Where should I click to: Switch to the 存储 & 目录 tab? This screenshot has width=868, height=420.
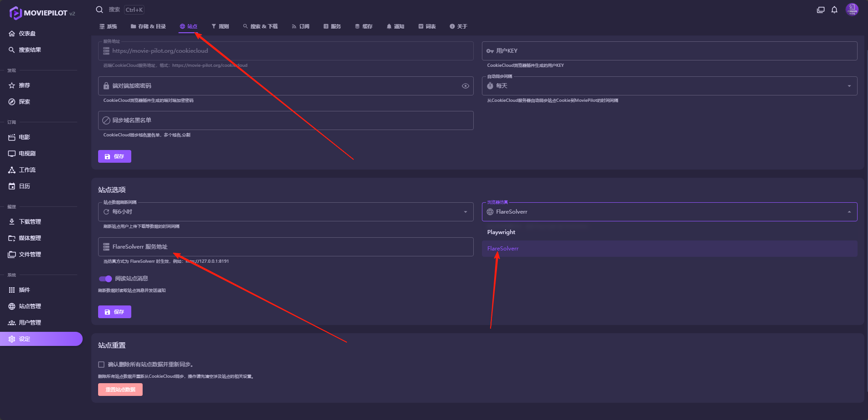point(148,26)
